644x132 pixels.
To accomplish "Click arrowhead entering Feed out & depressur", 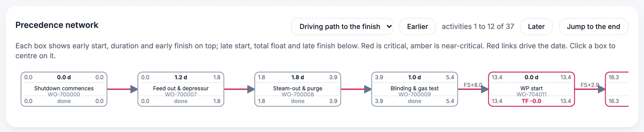I will click(x=134, y=89).
